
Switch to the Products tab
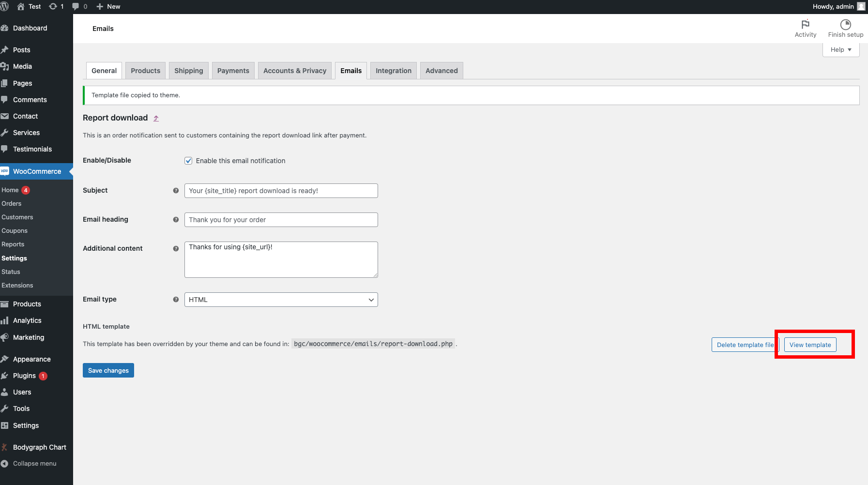pyautogui.click(x=145, y=71)
